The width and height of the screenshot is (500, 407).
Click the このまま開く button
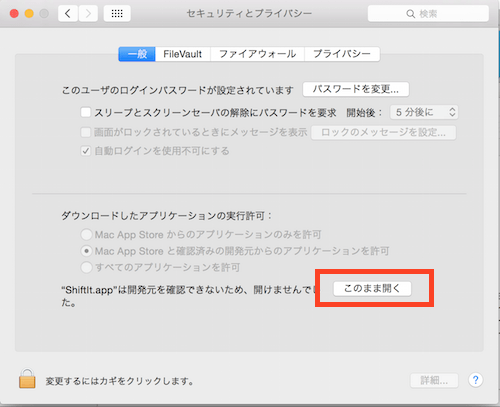(x=372, y=288)
